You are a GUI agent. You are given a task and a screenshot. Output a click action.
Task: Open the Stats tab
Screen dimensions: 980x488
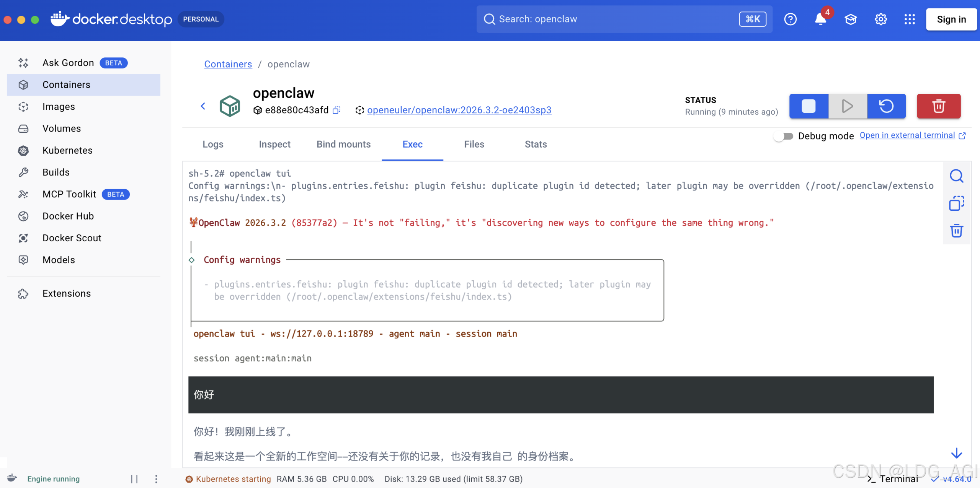click(x=536, y=144)
